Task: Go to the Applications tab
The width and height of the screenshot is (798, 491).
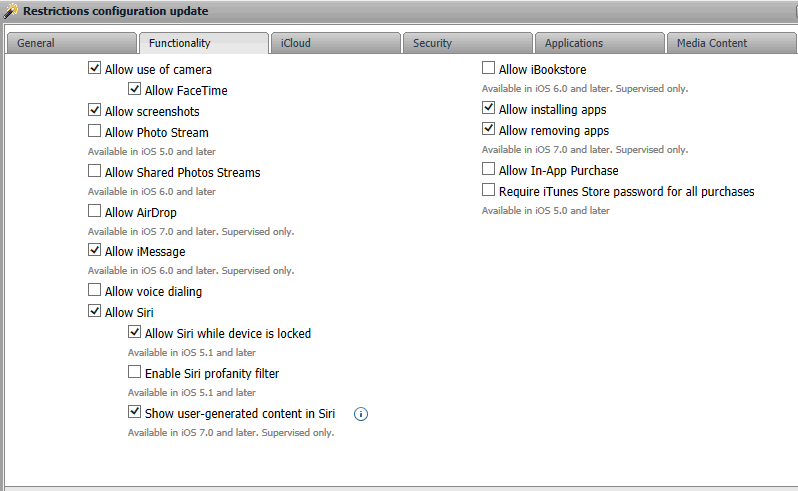Action: 599,43
